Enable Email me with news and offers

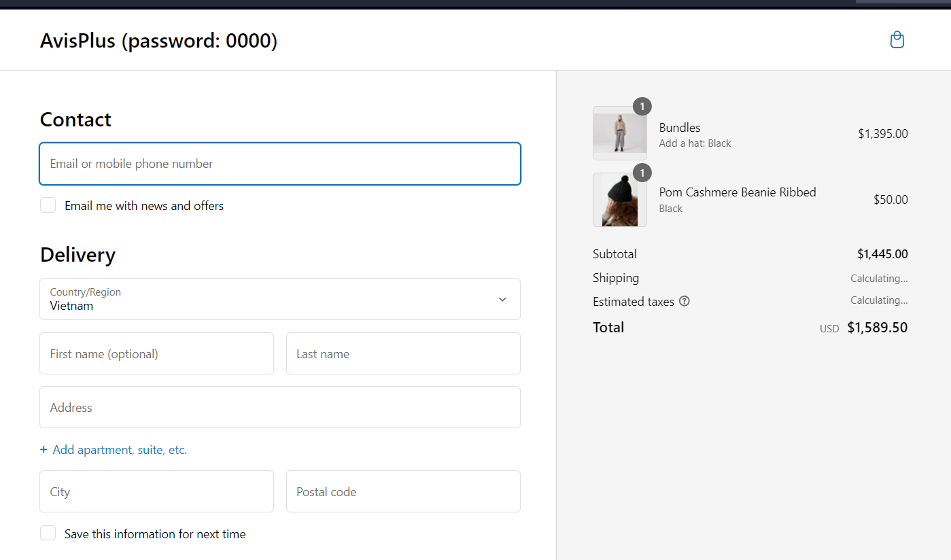click(48, 205)
